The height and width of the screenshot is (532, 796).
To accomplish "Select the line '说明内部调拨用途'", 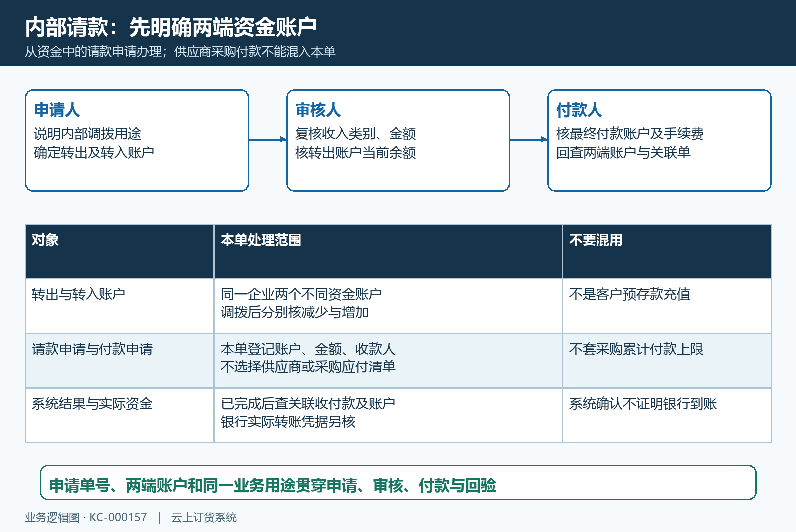I will (x=88, y=133).
